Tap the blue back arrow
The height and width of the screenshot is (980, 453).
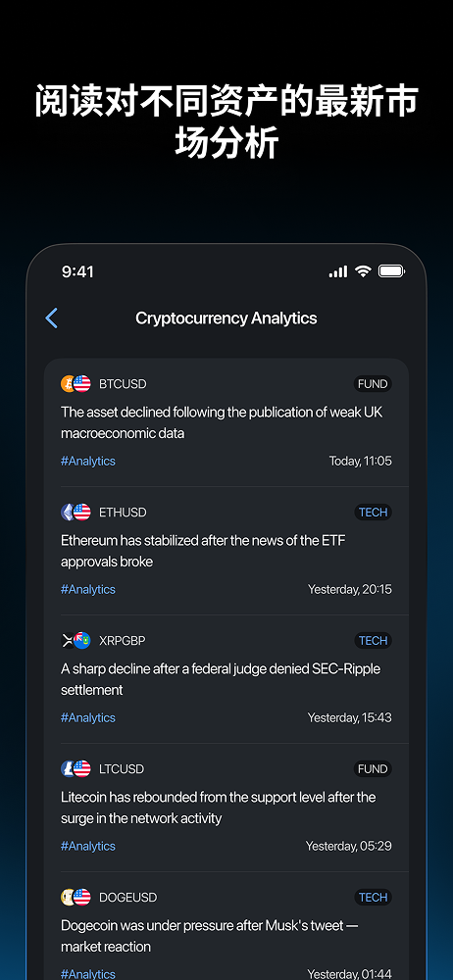pyautogui.click(x=52, y=318)
